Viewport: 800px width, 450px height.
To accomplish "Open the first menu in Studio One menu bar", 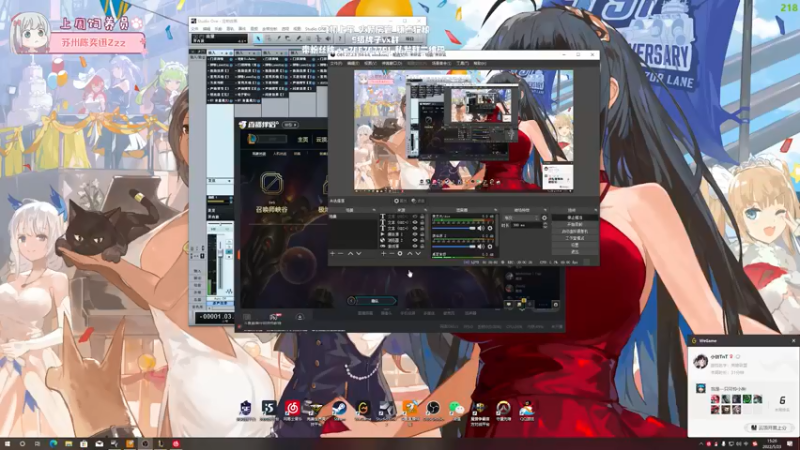I will click(195, 29).
